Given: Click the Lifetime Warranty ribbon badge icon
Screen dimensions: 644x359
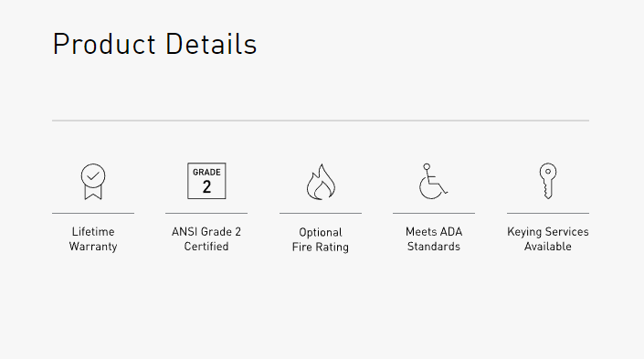Looking at the screenshot, I should tap(93, 182).
